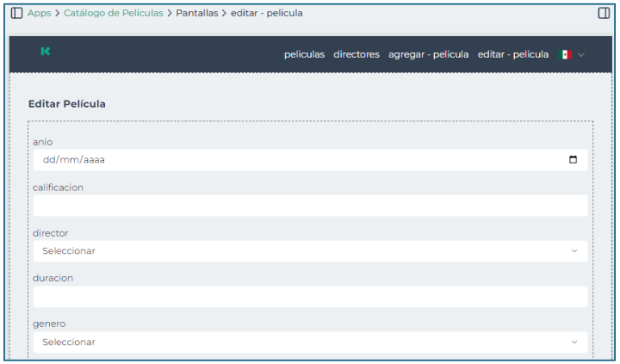Toggle the left sidebar panel icon
This screenshot has height=364, width=620.
(x=16, y=13)
